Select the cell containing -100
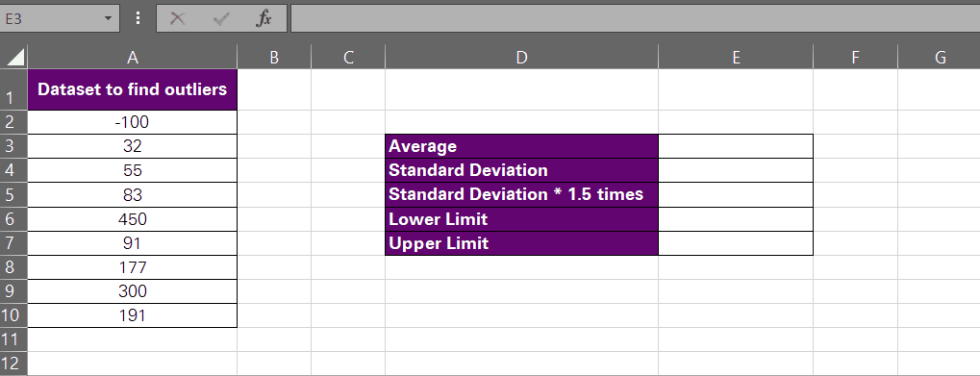Screen dimensions: 980x376 tap(133, 122)
